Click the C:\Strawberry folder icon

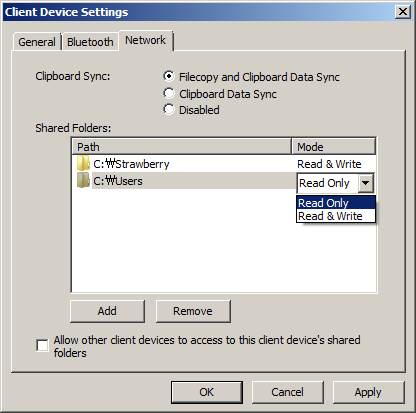click(x=83, y=164)
